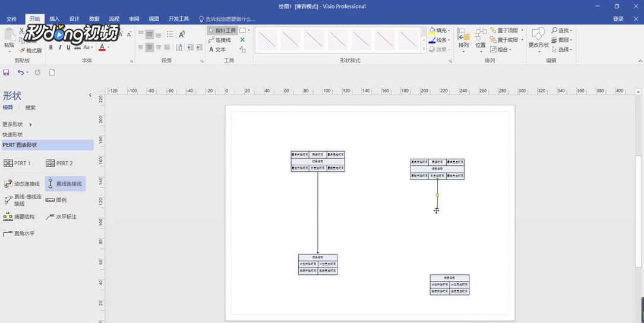Switch to the Review (审阅) tab

[134, 19]
